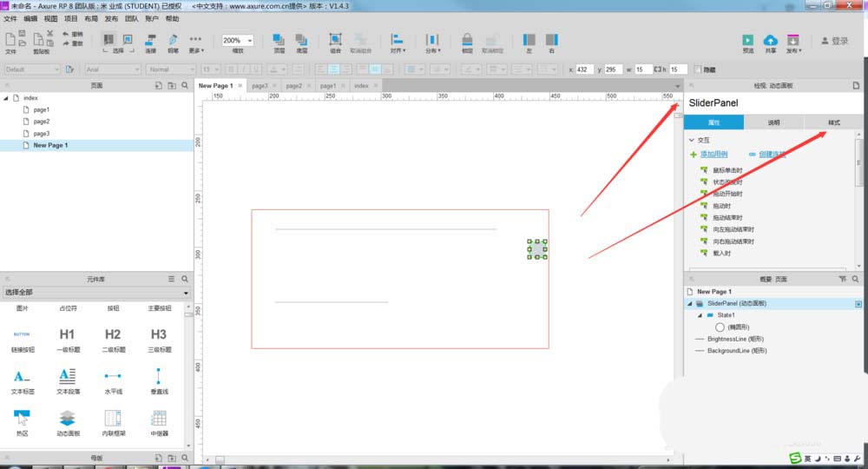
Task: Open the 编辑 menu
Action: [30, 19]
